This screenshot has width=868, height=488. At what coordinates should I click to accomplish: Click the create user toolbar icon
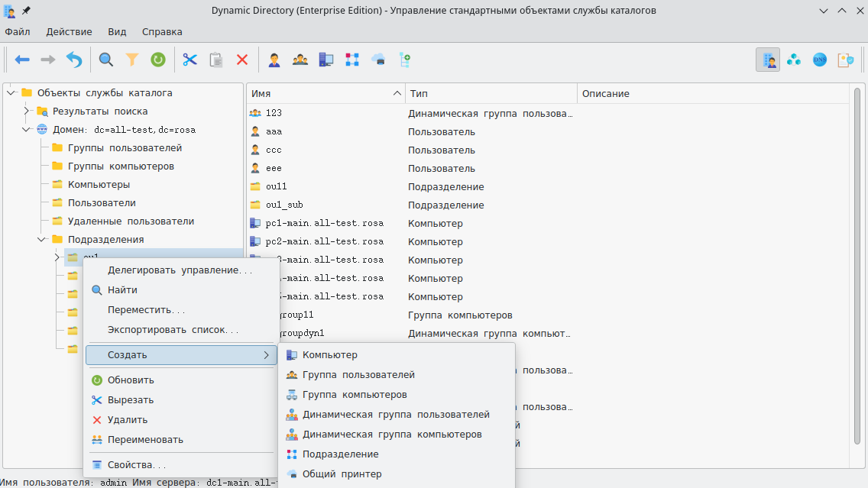point(274,60)
